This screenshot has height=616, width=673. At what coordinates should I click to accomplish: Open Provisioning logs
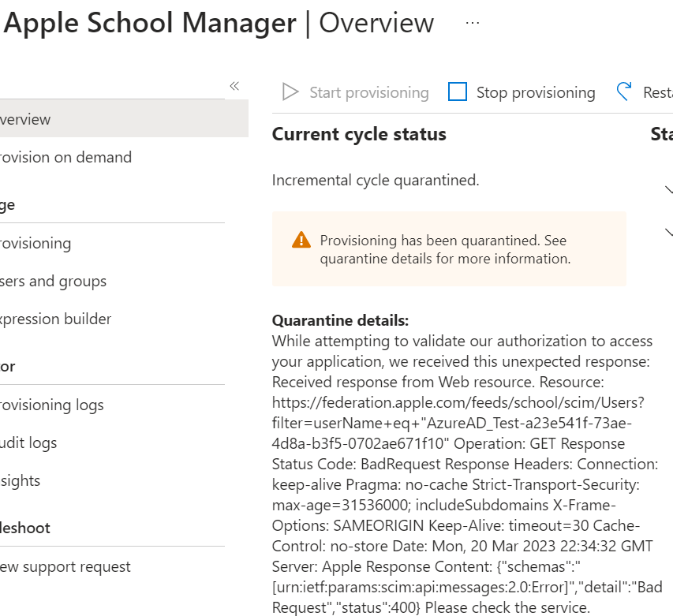pos(52,405)
